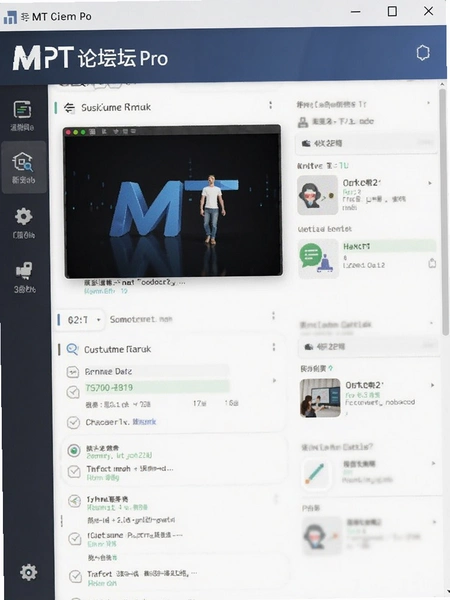The height and width of the screenshot is (600, 450).
Task: Click the arrow icon beside Iyhna row
Action: tap(74, 501)
